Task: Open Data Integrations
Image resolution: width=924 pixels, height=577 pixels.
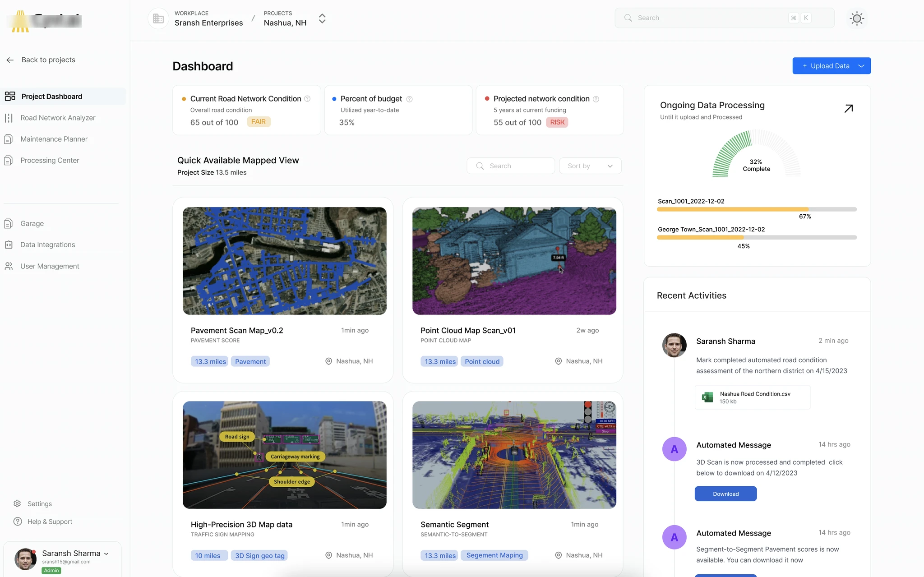Action: 47,244
